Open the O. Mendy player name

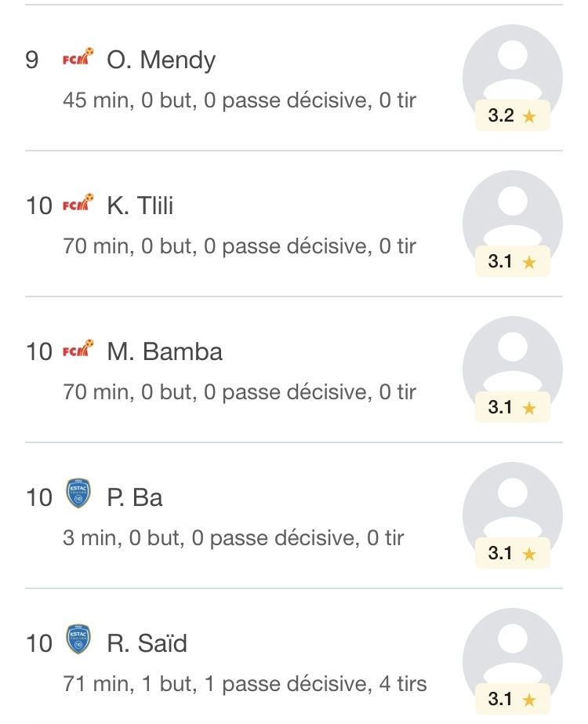161,60
